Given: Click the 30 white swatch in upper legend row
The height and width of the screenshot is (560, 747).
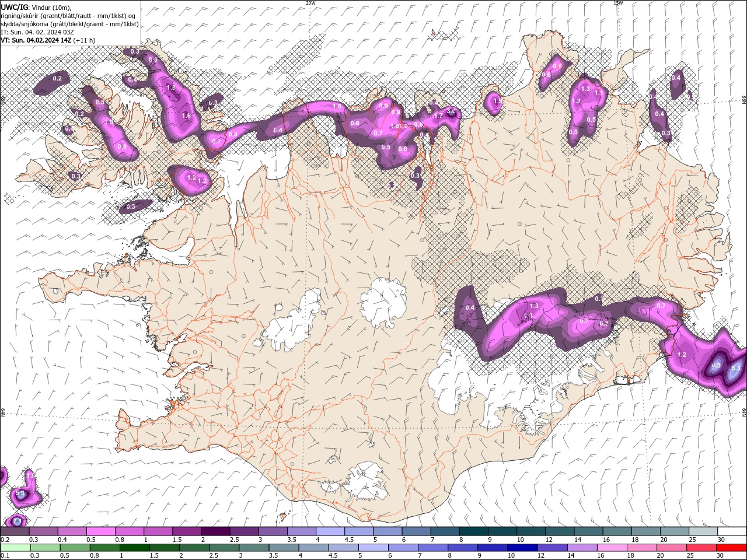Looking at the screenshot, I should click(x=731, y=531).
